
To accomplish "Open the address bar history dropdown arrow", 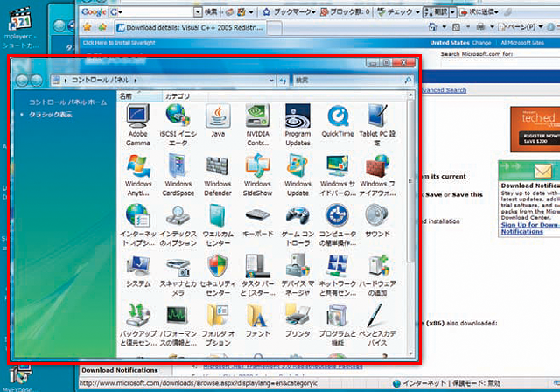I will (x=271, y=80).
